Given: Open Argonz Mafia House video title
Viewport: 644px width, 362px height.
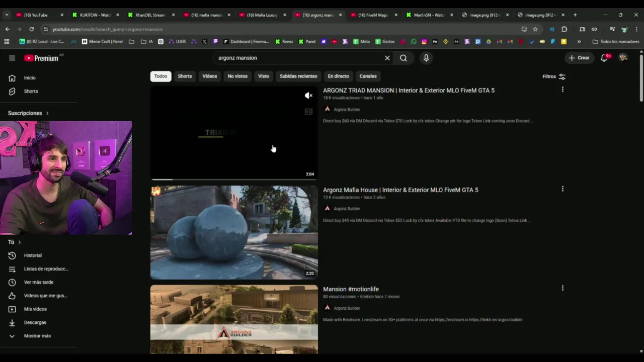Looking at the screenshot, I should click(400, 190).
